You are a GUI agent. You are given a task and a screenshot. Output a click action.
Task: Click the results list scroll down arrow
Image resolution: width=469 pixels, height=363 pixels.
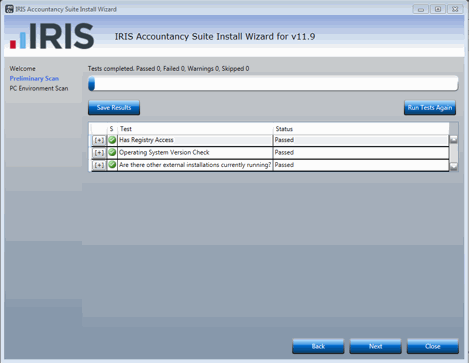(454, 166)
